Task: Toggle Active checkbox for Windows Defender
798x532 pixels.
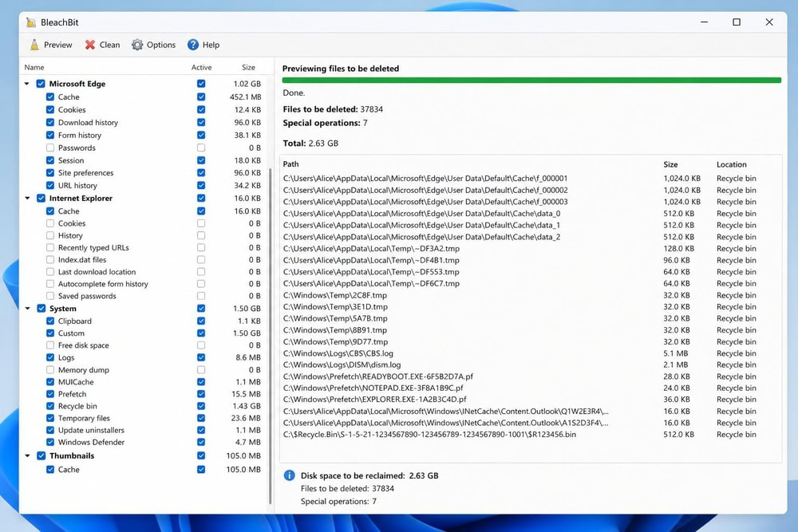Action: click(x=201, y=443)
